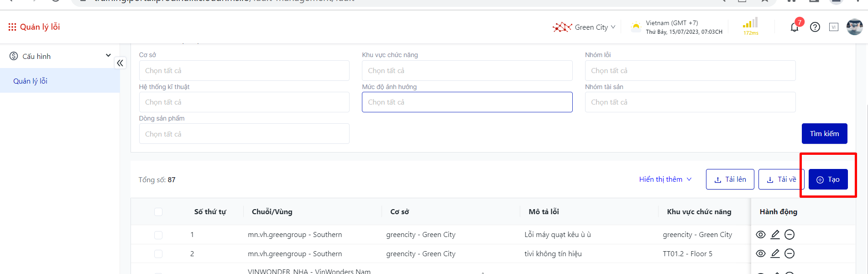View row 1 details via eye icon
Viewport: 868px width, 274px height.
761,235
